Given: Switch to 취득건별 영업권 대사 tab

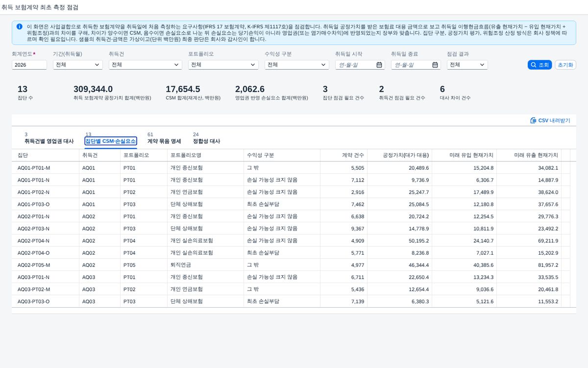Looking at the screenshot, I should click(49, 141).
